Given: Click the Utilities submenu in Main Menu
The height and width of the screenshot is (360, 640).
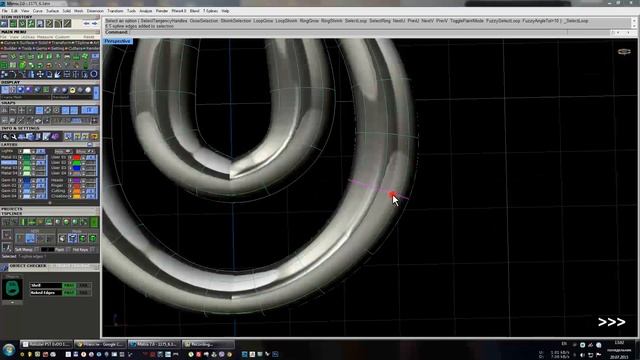Looking at the screenshot, I should coord(28,37).
